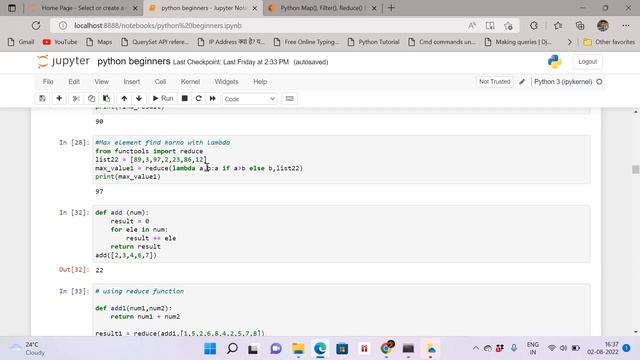This screenshot has height=360, width=640.
Task: Switch to Python Map(), Filter(), Reduce() tab
Action: click(x=322, y=8)
